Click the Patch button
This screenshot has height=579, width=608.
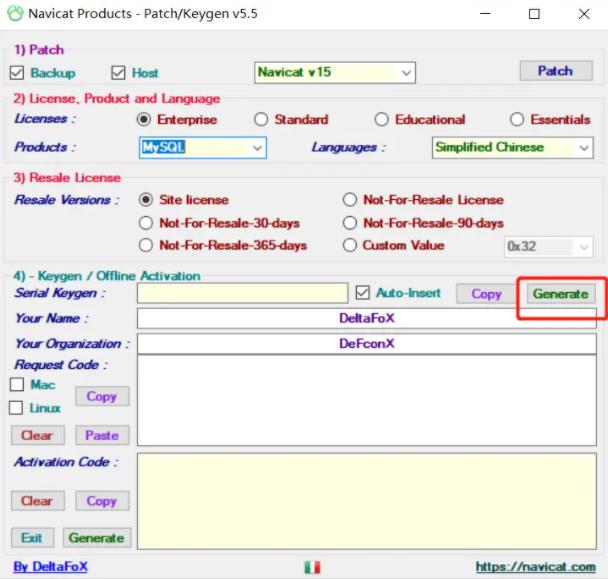[556, 71]
